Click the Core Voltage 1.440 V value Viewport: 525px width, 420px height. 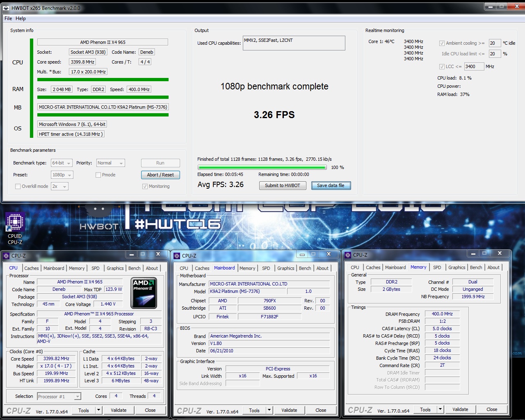tap(108, 304)
